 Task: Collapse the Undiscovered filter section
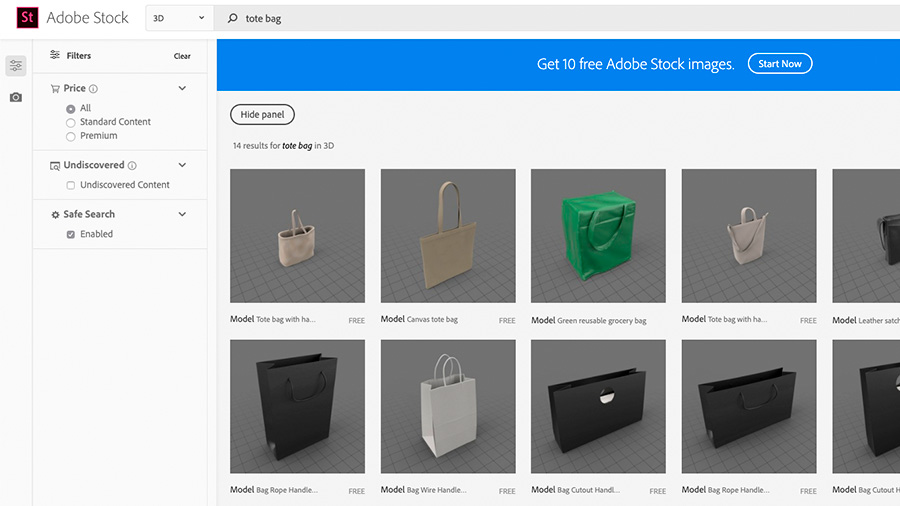pos(182,165)
